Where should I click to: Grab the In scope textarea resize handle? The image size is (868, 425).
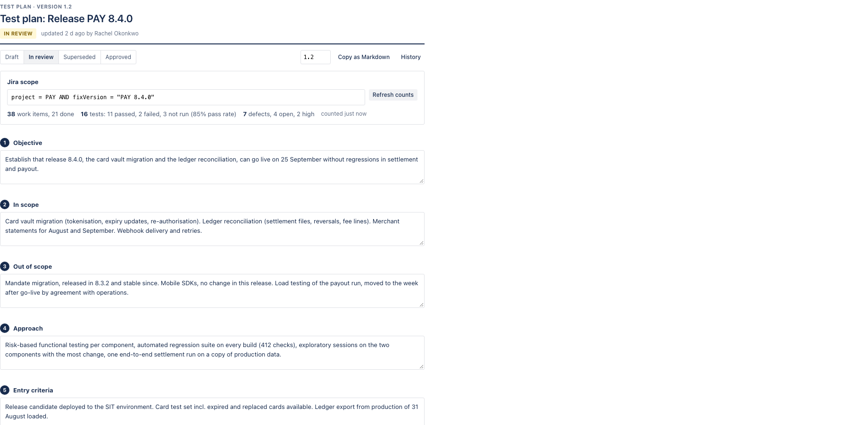(421, 243)
